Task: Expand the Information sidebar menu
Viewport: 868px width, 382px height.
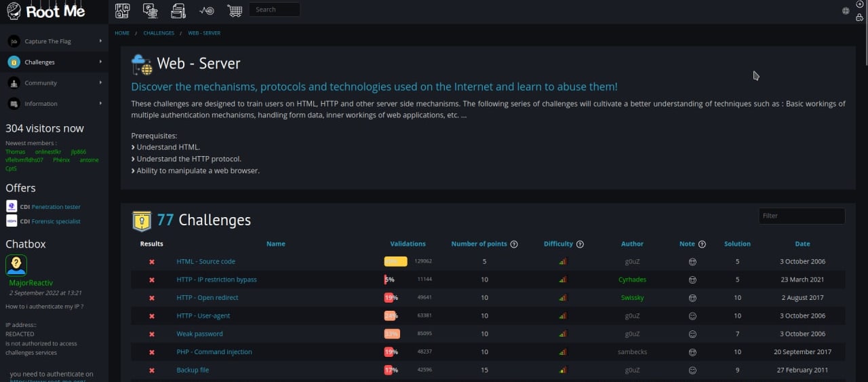Action: coord(100,104)
